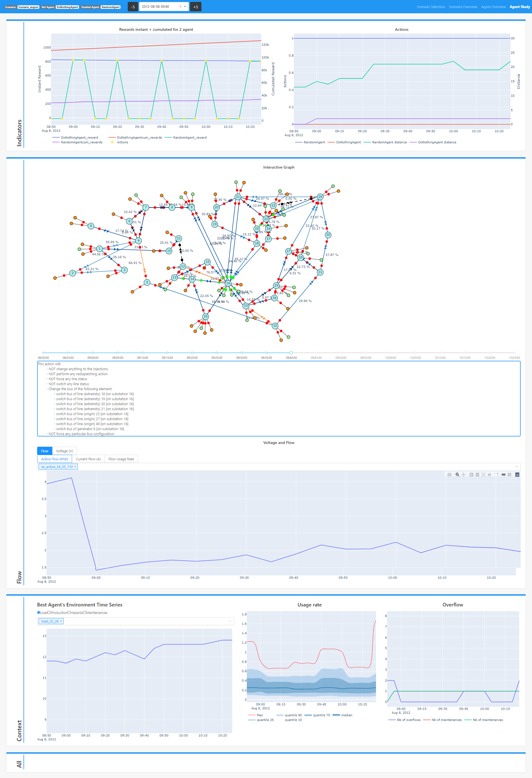Click the DoNothingAgent ref agent badge
The height and width of the screenshot is (778, 532).
tap(67, 7)
